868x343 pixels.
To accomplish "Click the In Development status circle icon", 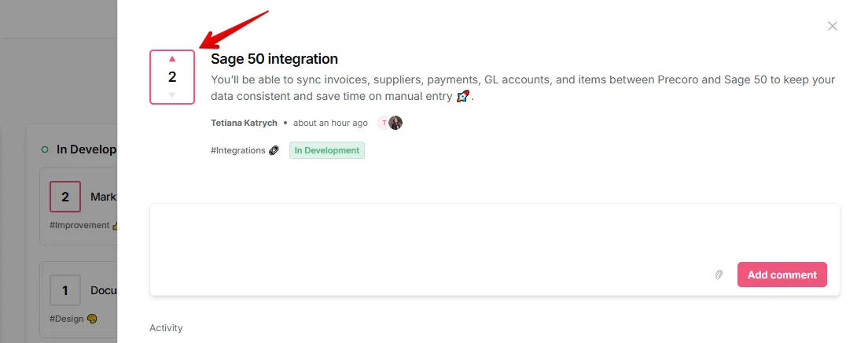I will pos(45,149).
